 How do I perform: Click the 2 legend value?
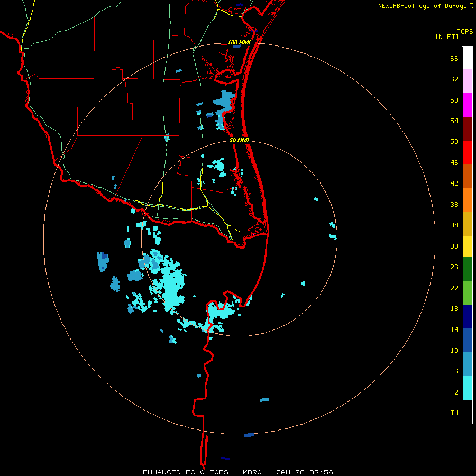[x=456, y=392]
